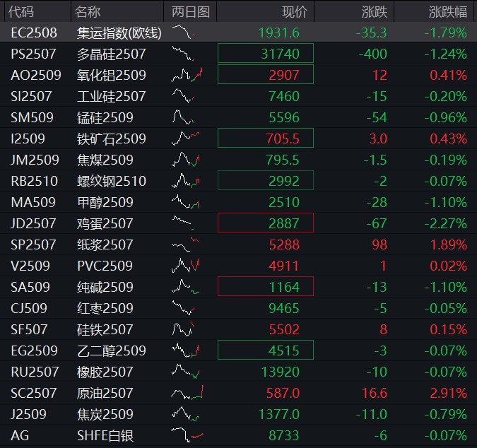Screen dimensions: 477x448
Task: Open the V2509 two-day mini chart
Action: pos(186,265)
